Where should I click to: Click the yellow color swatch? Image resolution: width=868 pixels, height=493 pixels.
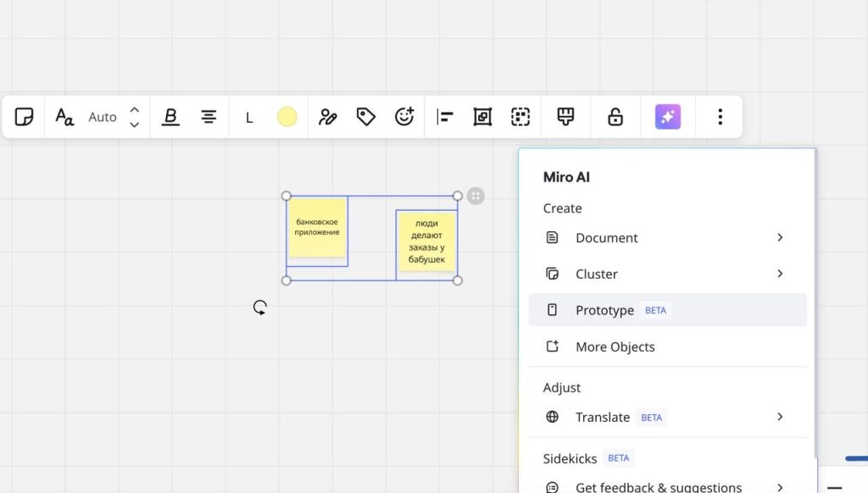(x=287, y=117)
